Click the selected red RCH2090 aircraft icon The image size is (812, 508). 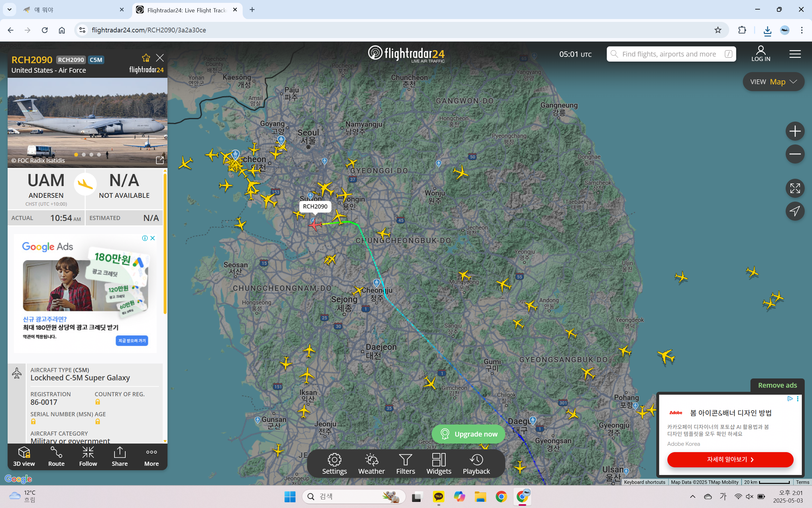pos(315,225)
